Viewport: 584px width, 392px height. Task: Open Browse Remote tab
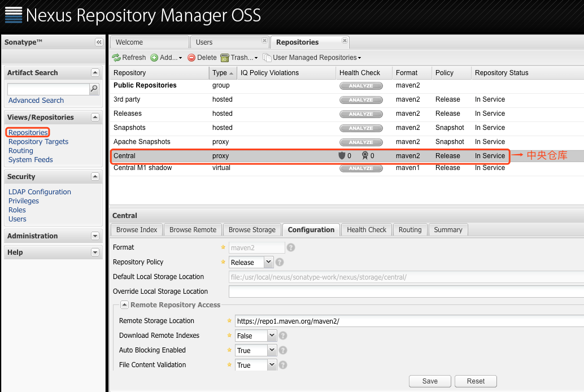click(193, 229)
